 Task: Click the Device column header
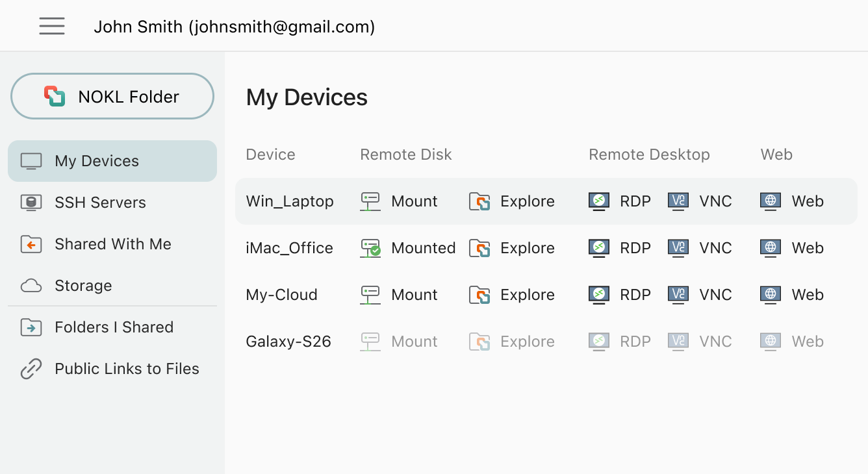point(271,155)
